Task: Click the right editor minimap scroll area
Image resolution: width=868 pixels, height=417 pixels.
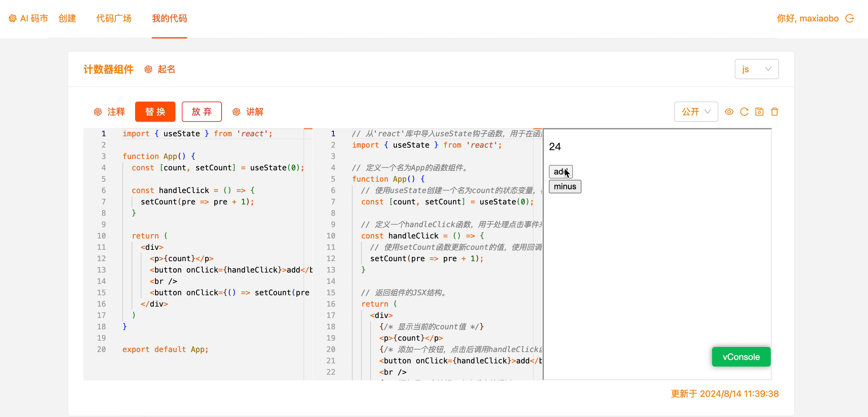Action: (x=538, y=254)
